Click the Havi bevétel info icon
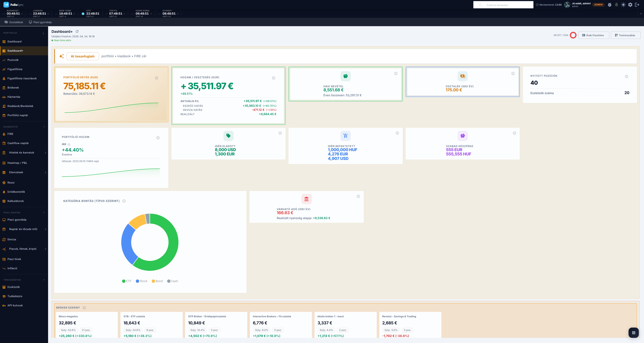644x343 pixels. pos(396,73)
